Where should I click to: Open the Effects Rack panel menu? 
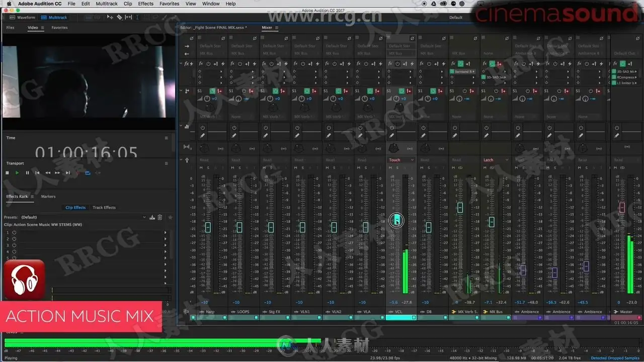click(x=32, y=197)
